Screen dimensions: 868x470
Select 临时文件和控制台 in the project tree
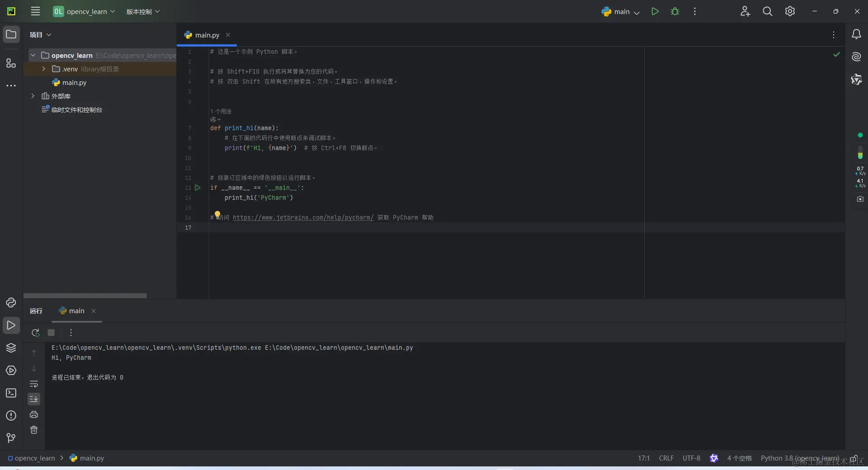77,109
